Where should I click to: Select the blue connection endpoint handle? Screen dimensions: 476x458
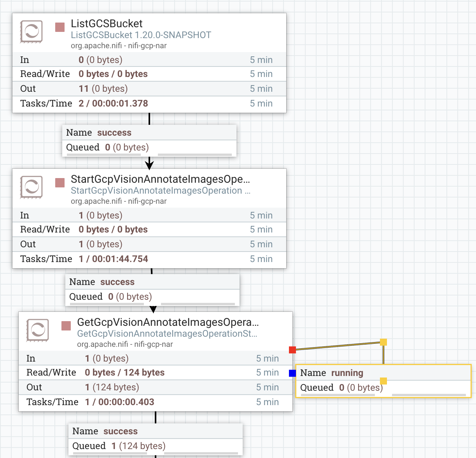pyautogui.click(x=292, y=373)
